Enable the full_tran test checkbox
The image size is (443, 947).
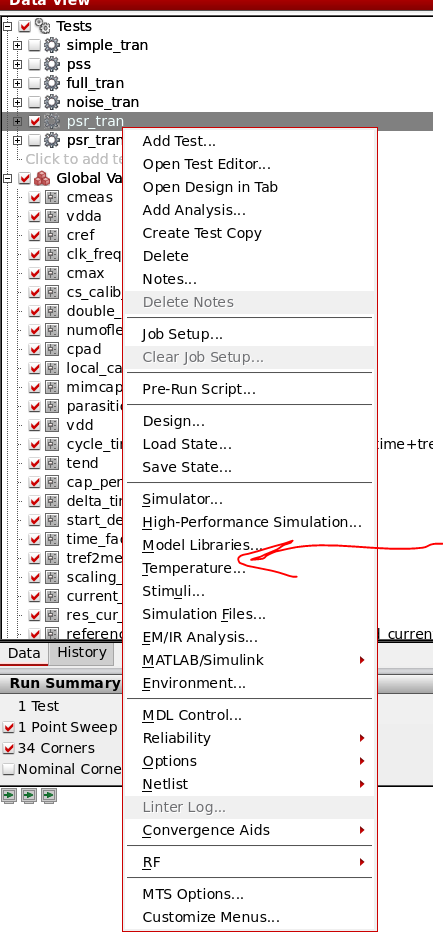pyautogui.click(x=34, y=83)
